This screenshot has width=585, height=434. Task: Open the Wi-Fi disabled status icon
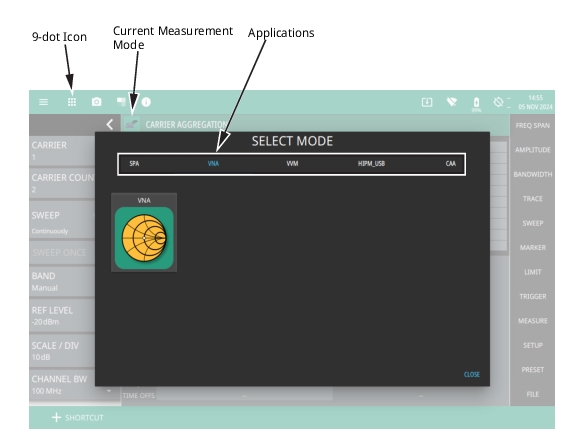[x=452, y=102]
